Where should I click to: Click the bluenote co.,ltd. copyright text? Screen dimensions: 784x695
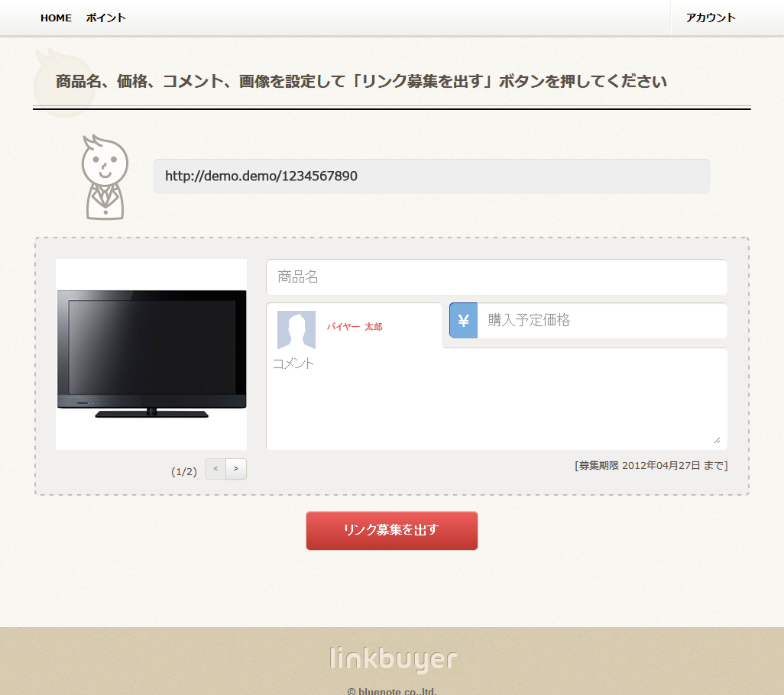(392, 691)
